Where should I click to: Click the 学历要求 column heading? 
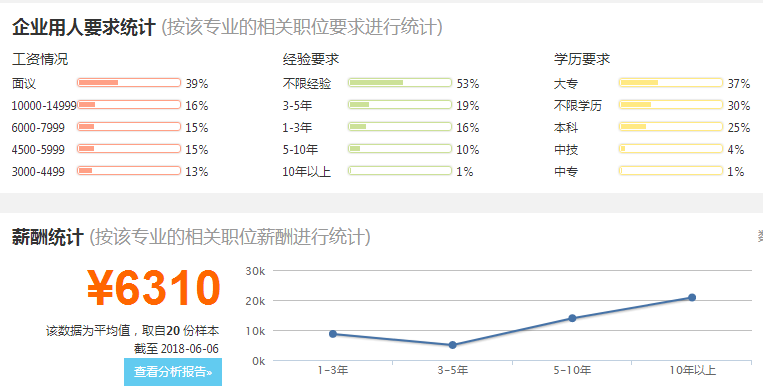point(581,59)
